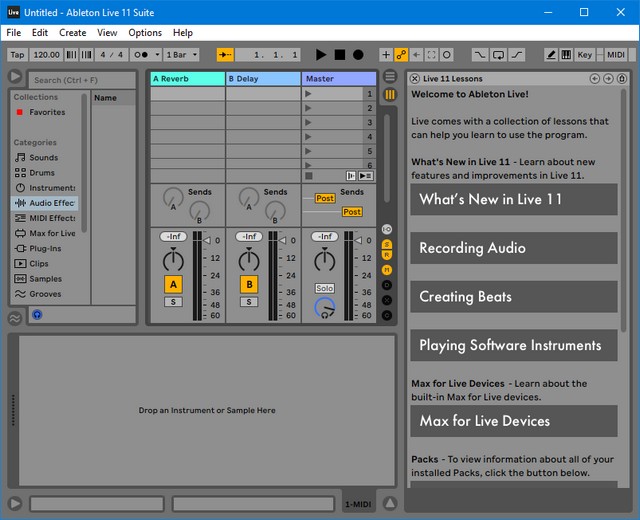Toggle the Key map mode switch
This screenshot has height=520, width=640.
coord(584,55)
